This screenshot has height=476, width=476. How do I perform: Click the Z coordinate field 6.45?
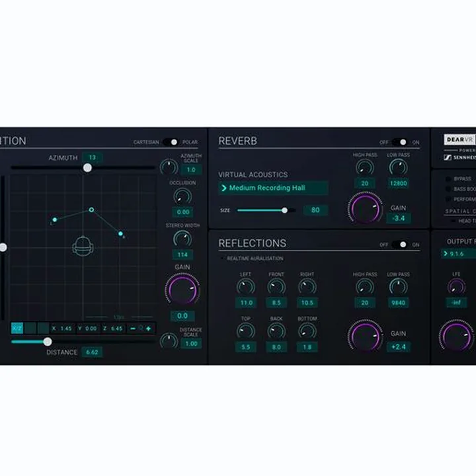pos(113,329)
